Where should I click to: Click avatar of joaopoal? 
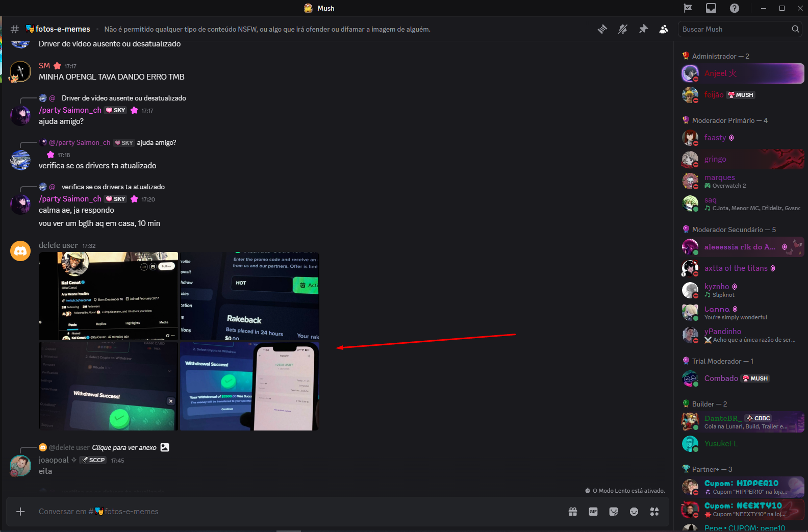20,466
